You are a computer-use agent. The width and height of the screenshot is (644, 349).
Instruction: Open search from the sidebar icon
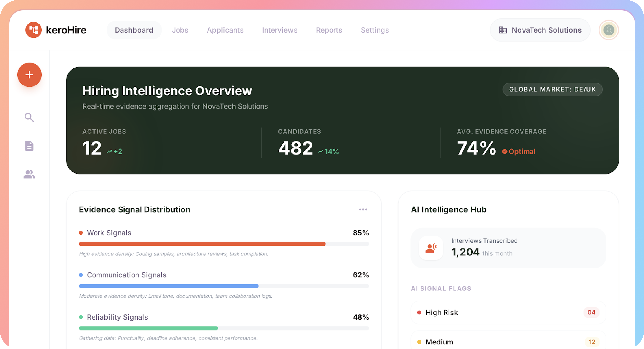tap(29, 117)
